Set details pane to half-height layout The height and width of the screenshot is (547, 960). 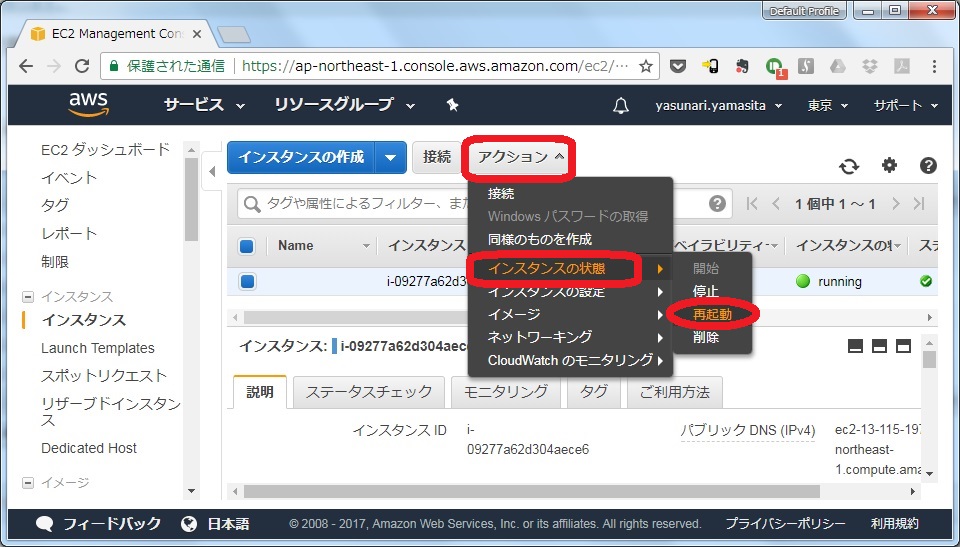tap(879, 346)
